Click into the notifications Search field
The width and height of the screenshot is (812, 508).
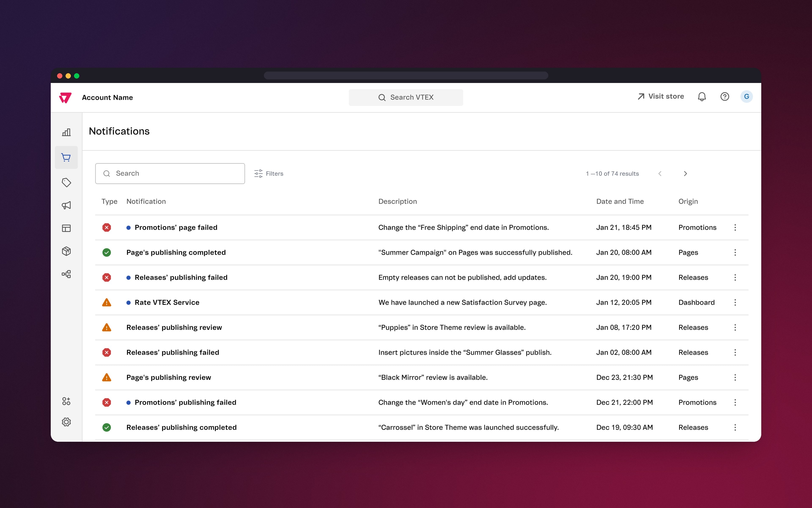(170, 173)
